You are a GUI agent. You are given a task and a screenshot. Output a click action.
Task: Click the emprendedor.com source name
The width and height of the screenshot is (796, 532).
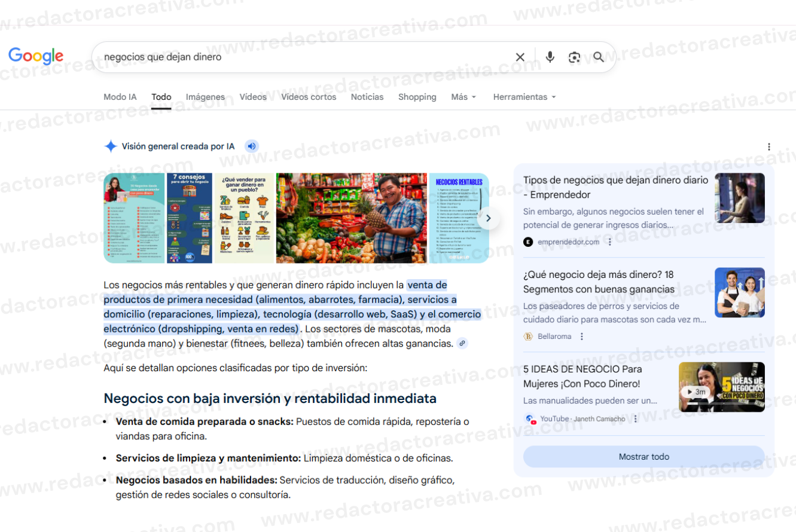[x=568, y=241]
